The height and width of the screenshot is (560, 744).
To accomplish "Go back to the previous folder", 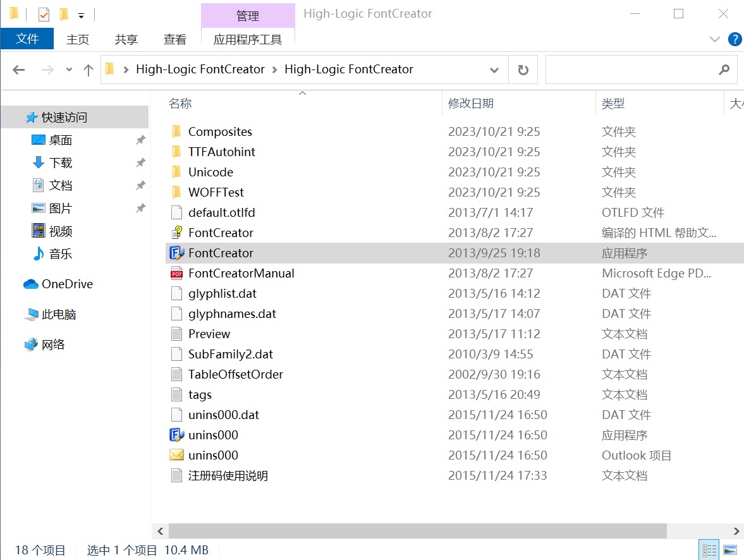I will [x=19, y=70].
